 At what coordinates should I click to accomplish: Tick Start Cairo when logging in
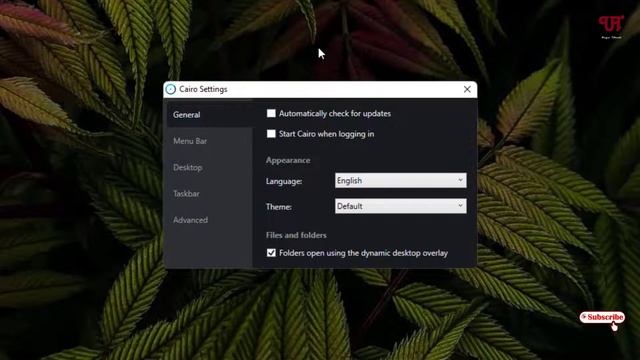[x=271, y=133]
